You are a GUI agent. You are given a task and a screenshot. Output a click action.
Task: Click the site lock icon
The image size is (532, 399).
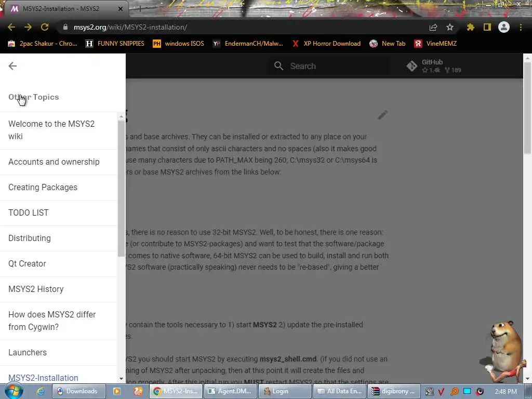coord(65,27)
